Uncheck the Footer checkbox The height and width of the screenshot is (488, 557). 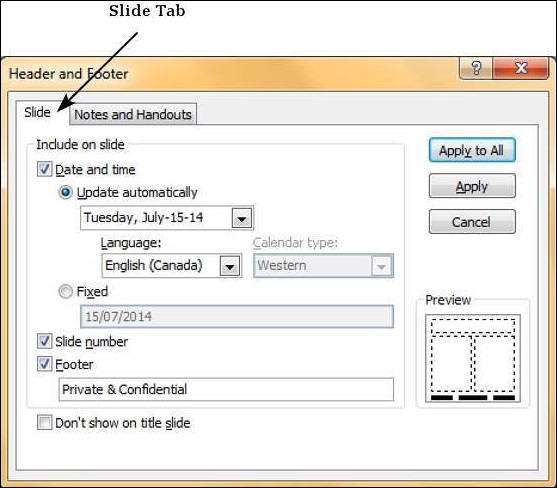(44, 364)
